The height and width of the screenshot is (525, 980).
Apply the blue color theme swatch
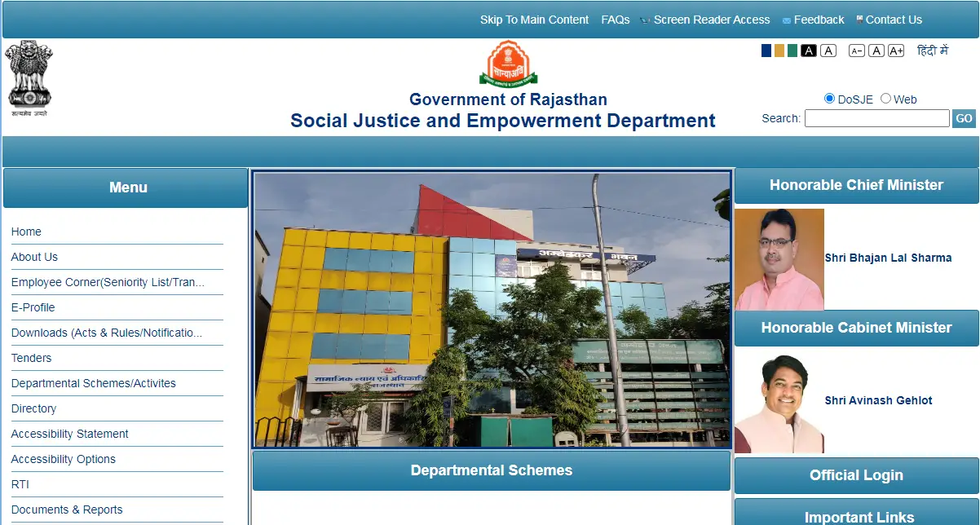click(766, 51)
